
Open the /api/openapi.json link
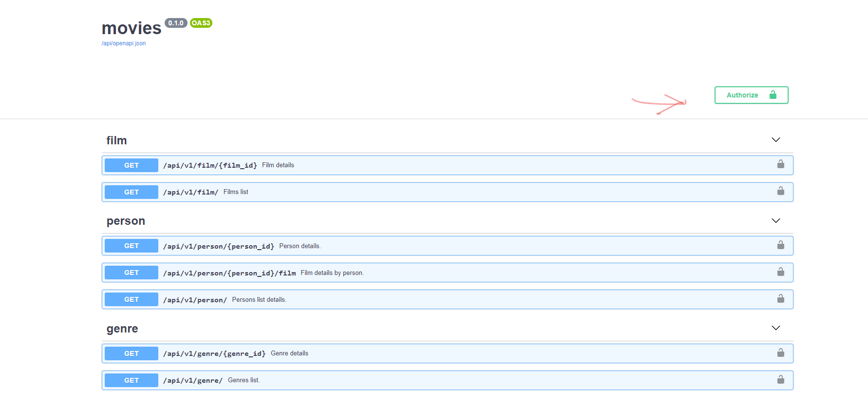click(x=124, y=43)
